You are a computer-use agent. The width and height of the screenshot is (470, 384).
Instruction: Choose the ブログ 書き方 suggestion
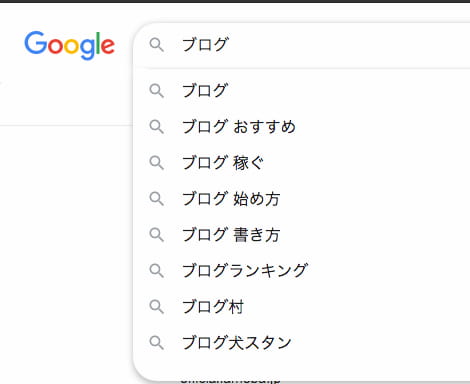(x=302, y=235)
